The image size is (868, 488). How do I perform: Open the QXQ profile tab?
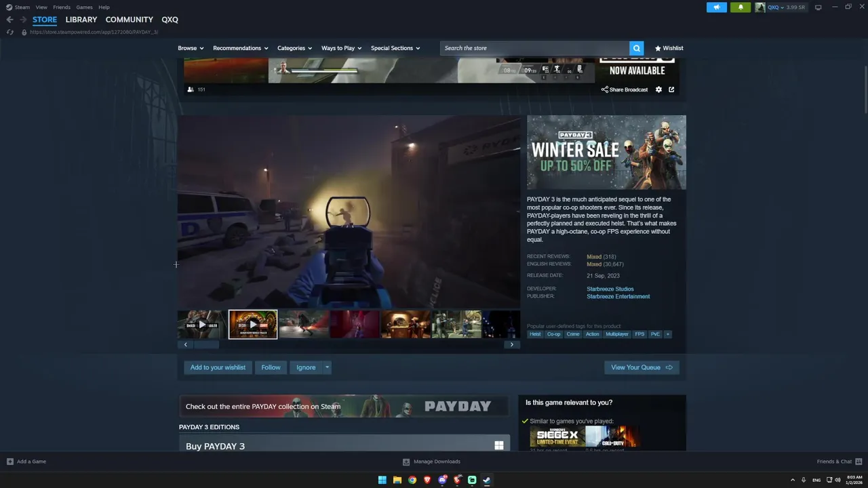170,20
